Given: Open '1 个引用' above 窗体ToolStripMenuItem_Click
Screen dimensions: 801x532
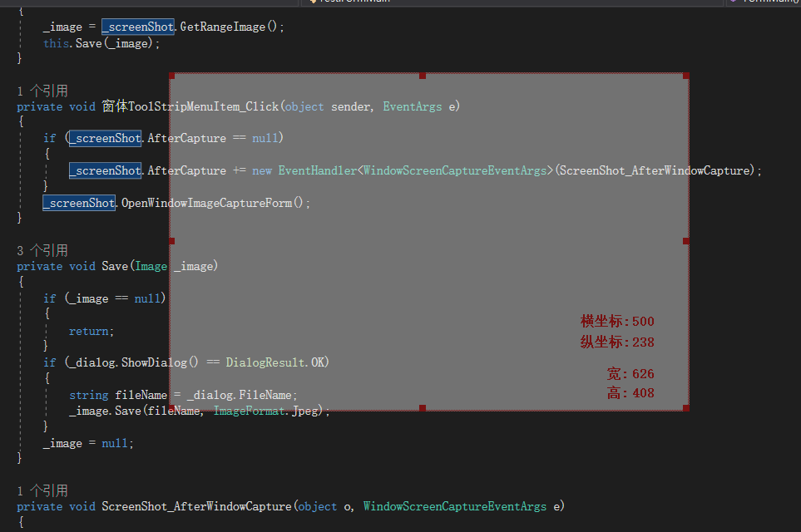Looking at the screenshot, I should click(42, 91).
